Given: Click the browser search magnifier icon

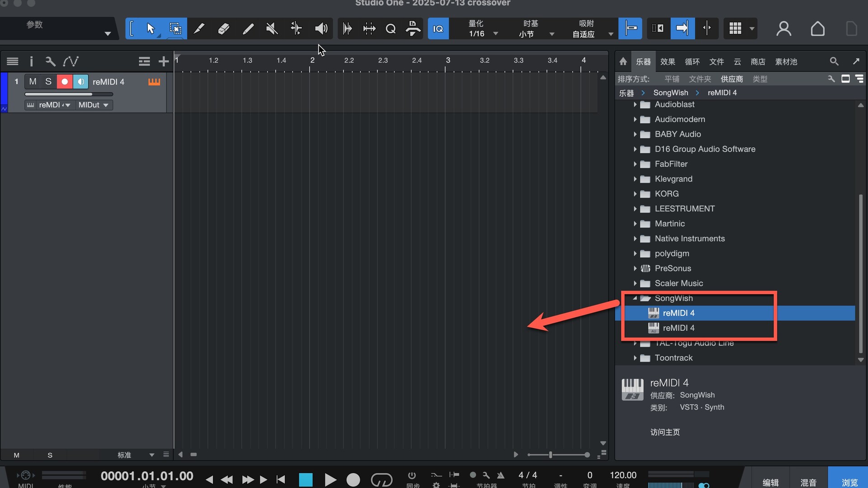Looking at the screenshot, I should pyautogui.click(x=834, y=61).
